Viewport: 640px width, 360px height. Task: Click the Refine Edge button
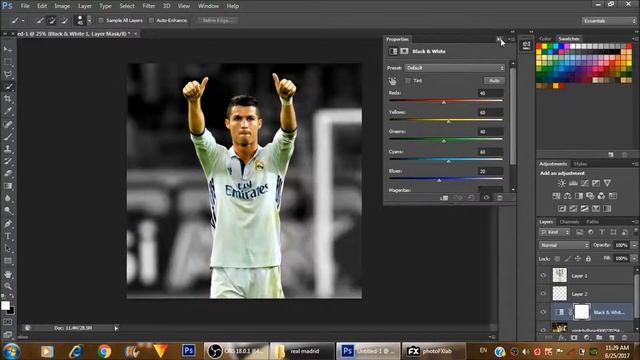[x=217, y=20]
